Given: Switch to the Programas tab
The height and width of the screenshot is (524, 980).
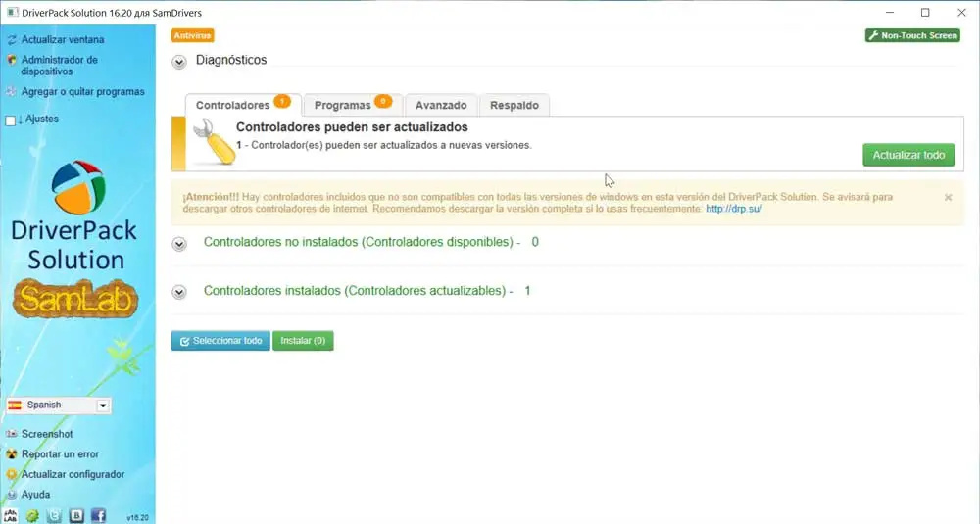Looking at the screenshot, I should click(353, 105).
